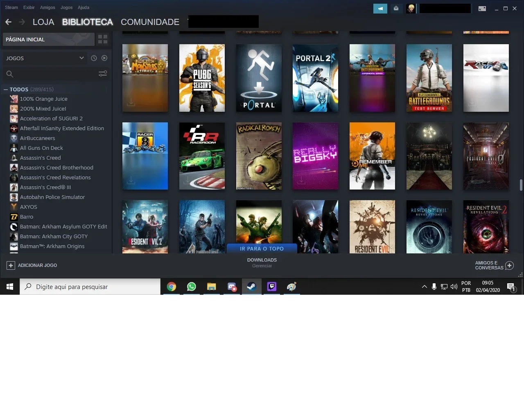Select All Guns On Deck in list
Screen dimensions: 524x420
click(x=41, y=148)
